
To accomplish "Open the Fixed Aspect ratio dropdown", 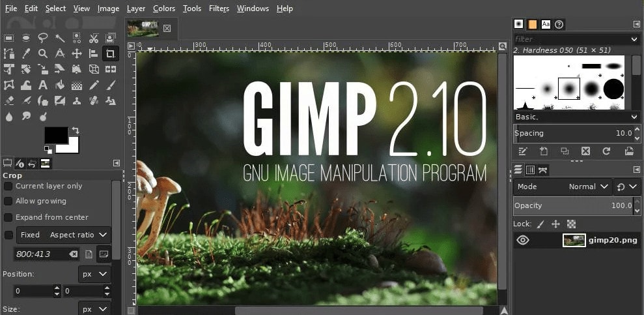I will tap(64, 235).
